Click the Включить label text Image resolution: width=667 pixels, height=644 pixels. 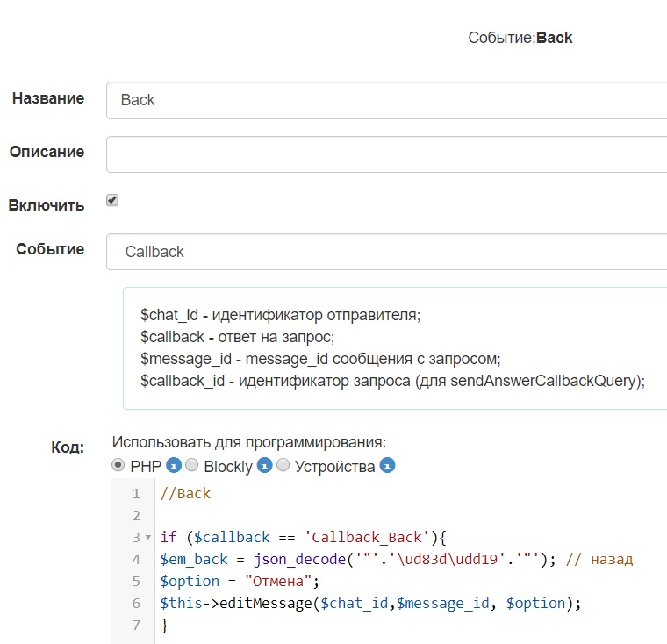point(47,205)
